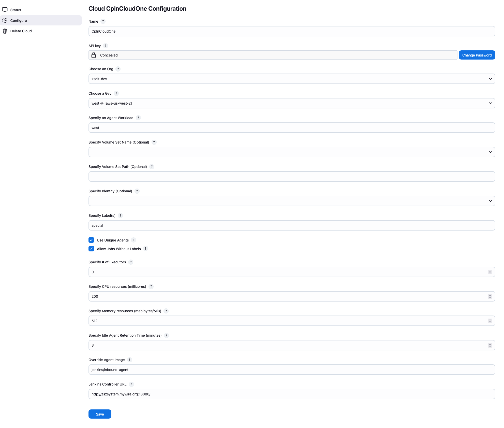The height and width of the screenshot is (428, 504).
Task: Click the Jenkins Controller URL field
Action: (x=292, y=394)
